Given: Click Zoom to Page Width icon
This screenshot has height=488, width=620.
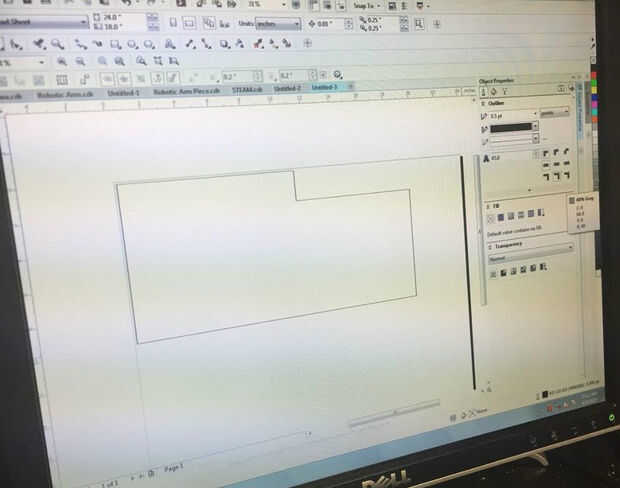Looking at the screenshot, I should 158,61.
